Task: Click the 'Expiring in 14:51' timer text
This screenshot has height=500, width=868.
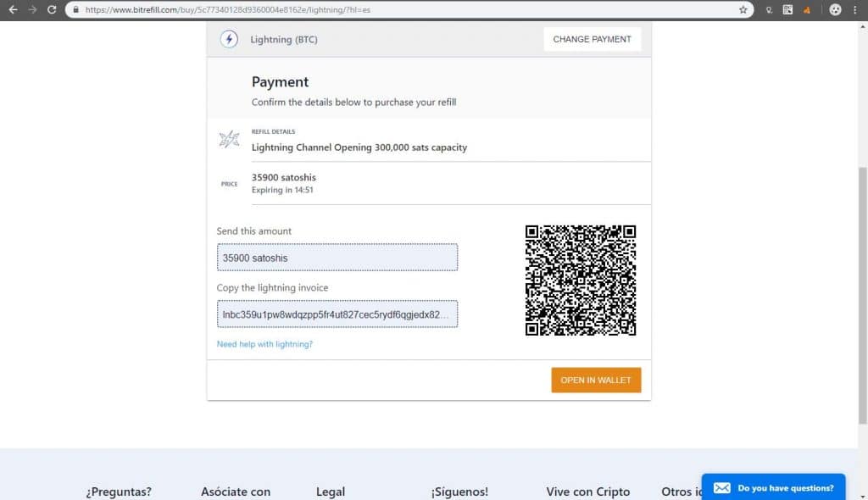Action: tap(282, 190)
